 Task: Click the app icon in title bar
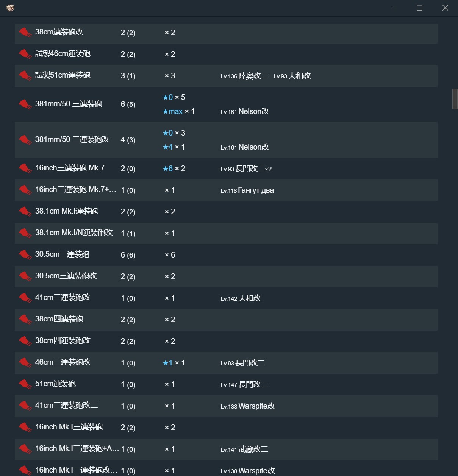tap(10, 8)
